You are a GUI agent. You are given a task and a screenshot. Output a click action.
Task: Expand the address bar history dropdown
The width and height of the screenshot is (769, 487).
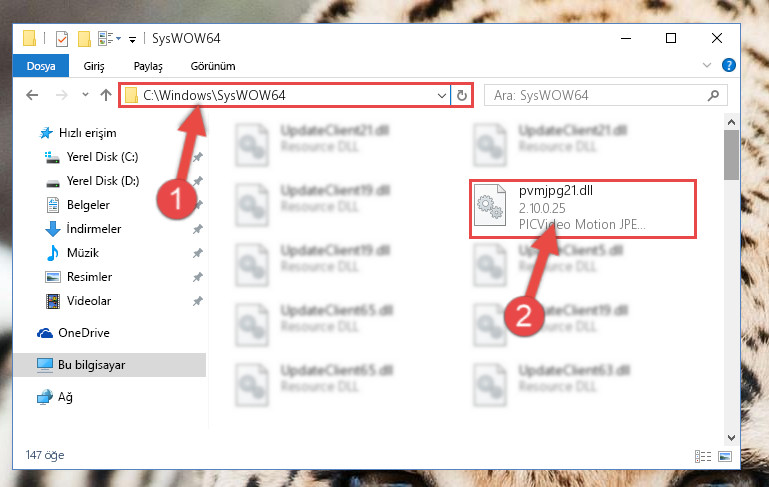[442, 96]
